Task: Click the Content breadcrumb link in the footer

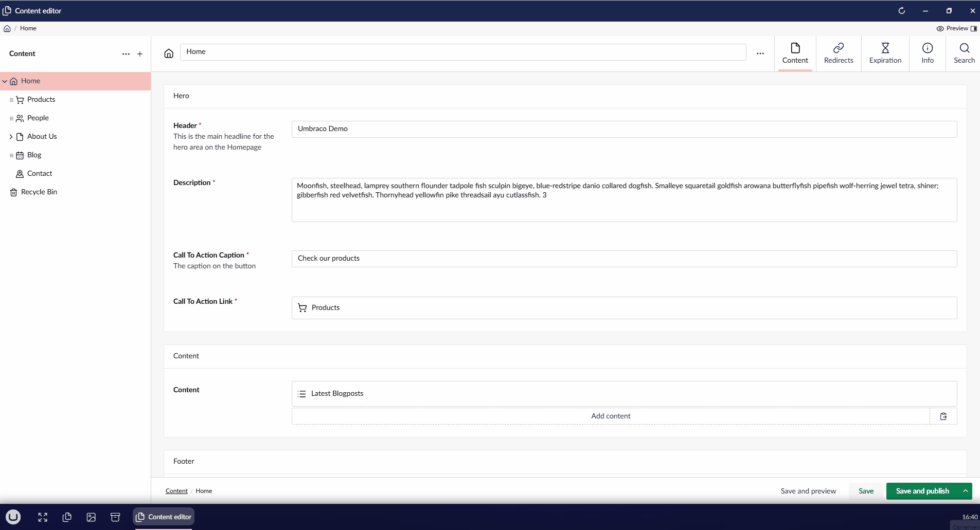Action: point(176,491)
